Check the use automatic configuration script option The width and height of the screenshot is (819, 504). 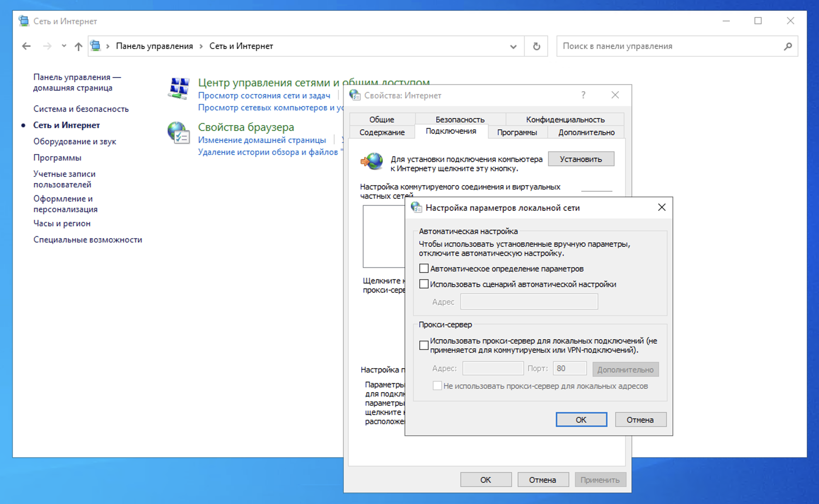[424, 284]
